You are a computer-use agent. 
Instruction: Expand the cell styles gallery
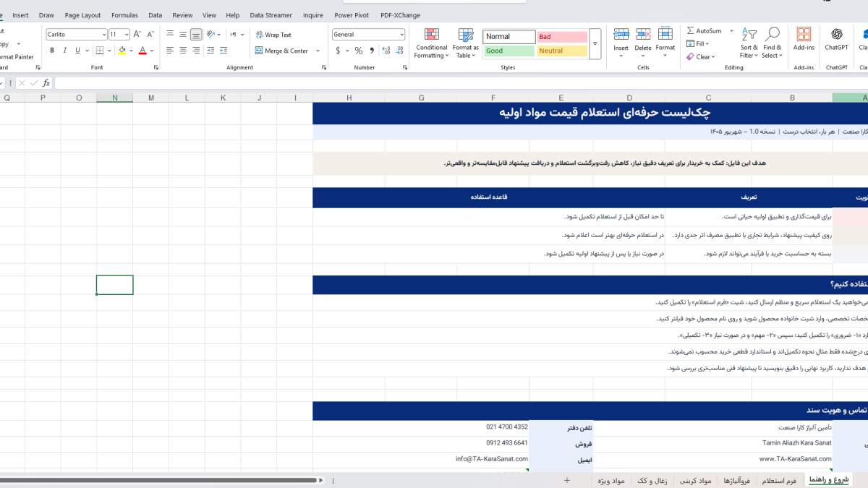[595, 43]
